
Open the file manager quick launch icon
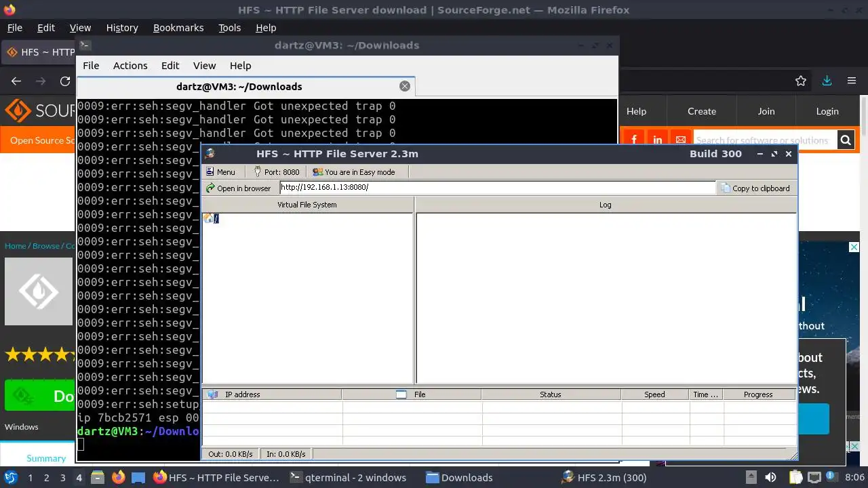coord(97,477)
